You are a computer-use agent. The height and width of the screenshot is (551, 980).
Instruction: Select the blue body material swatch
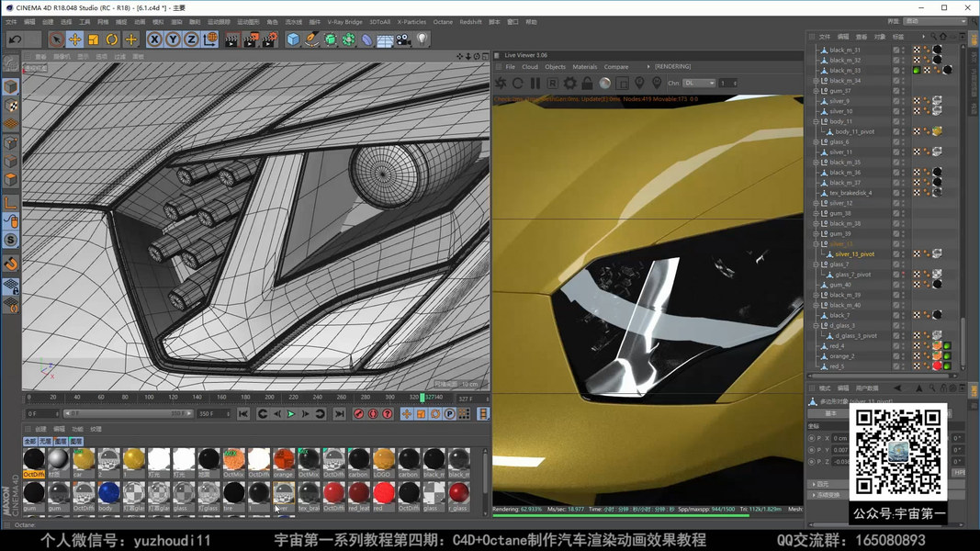[108, 493]
